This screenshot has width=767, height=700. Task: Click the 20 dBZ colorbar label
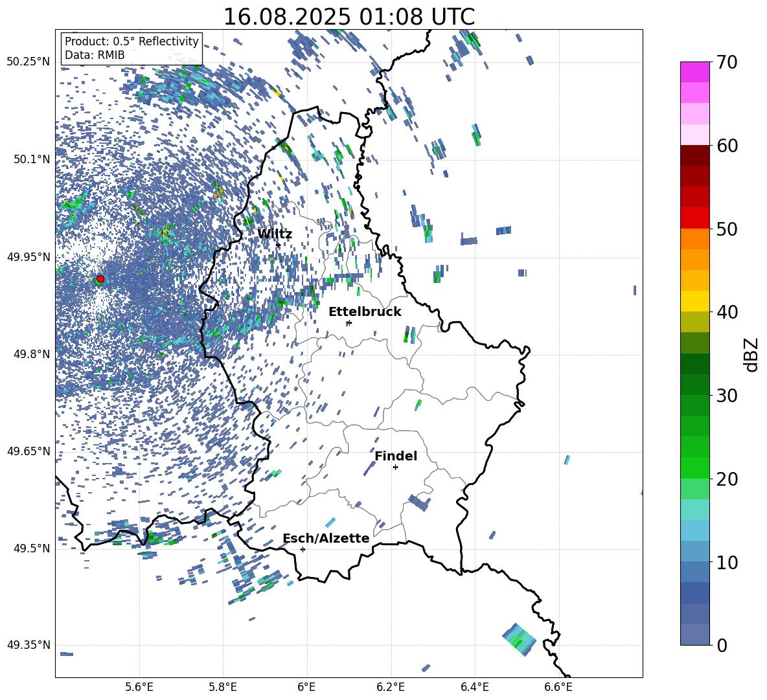click(x=726, y=479)
